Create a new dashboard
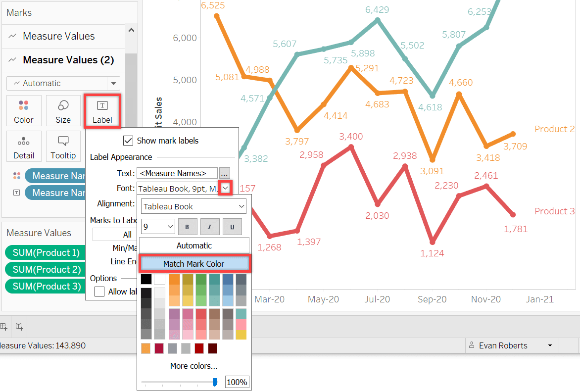The height and width of the screenshot is (392, 580). point(4,327)
